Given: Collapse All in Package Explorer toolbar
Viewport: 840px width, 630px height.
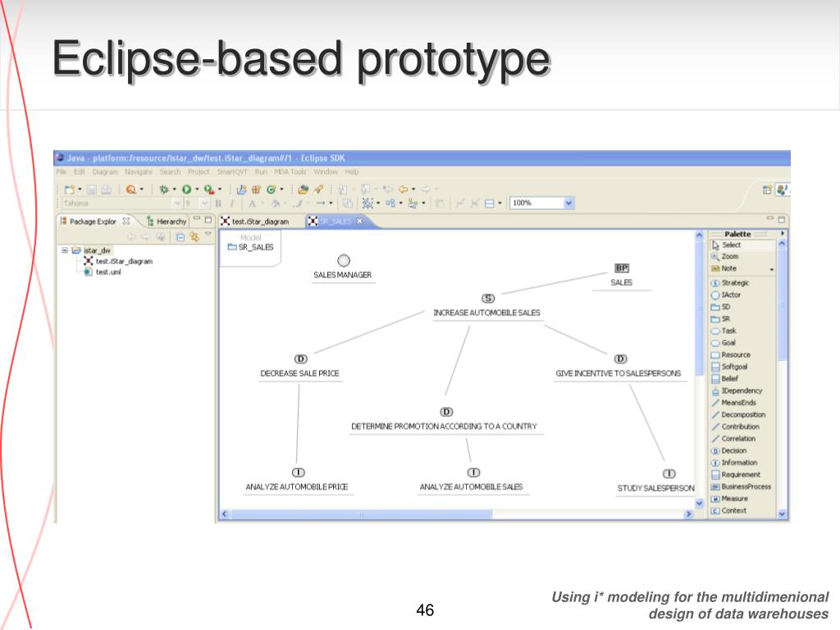Looking at the screenshot, I should (x=180, y=237).
